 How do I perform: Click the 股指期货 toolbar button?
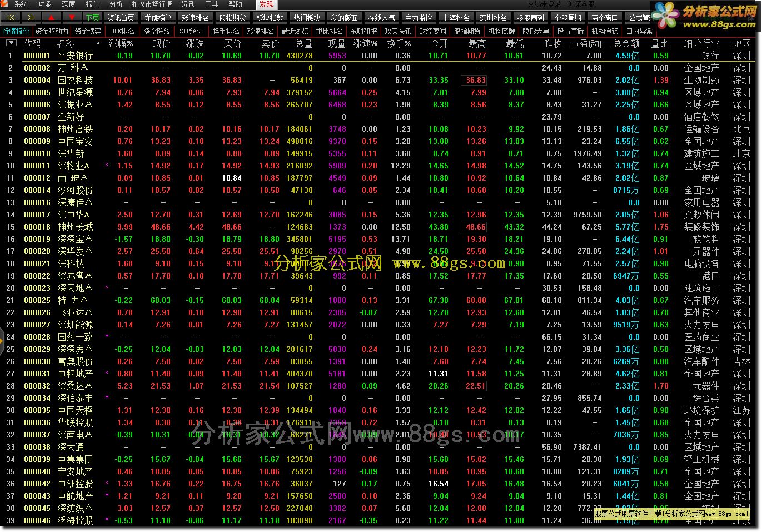(233, 18)
